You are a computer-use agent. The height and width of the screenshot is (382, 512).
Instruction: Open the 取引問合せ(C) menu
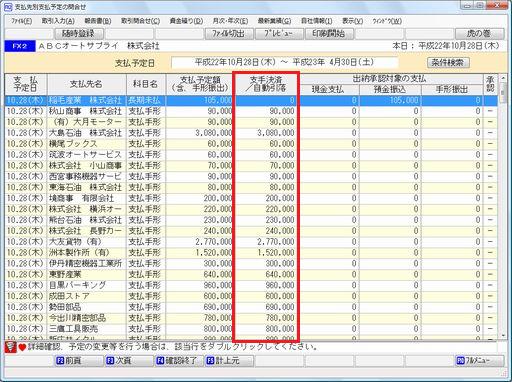[140, 21]
